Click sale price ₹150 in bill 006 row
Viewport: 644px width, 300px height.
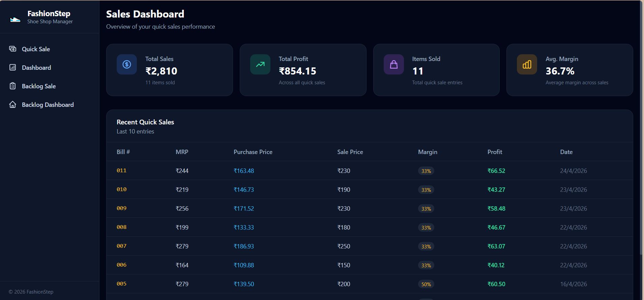click(x=344, y=265)
